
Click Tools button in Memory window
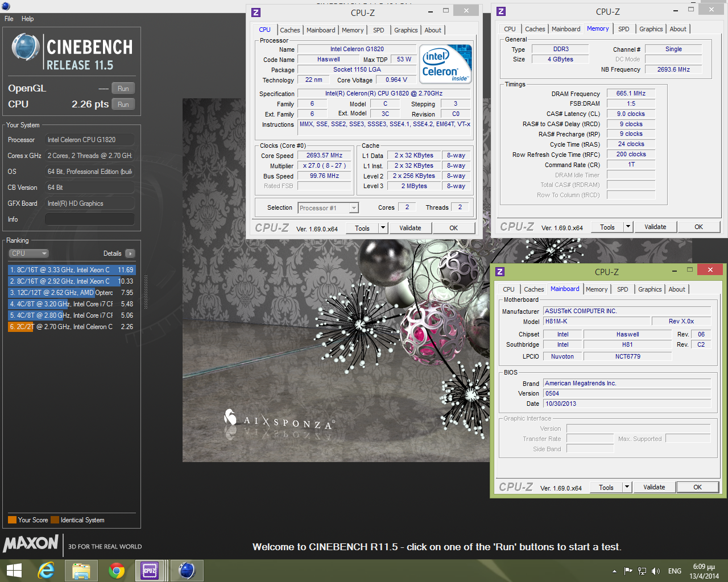pos(607,227)
